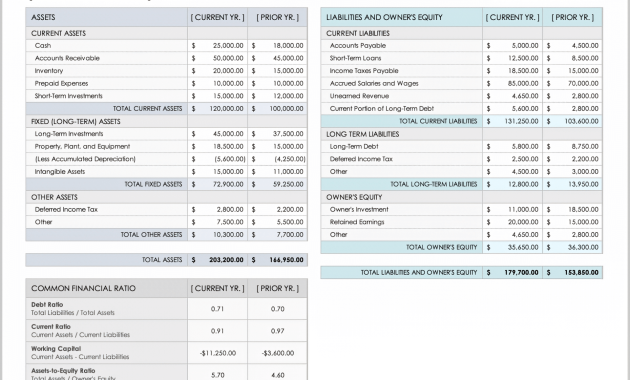
Task: Select Total Fixed Assets current year 72,900.00
Action: tap(228, 184)
